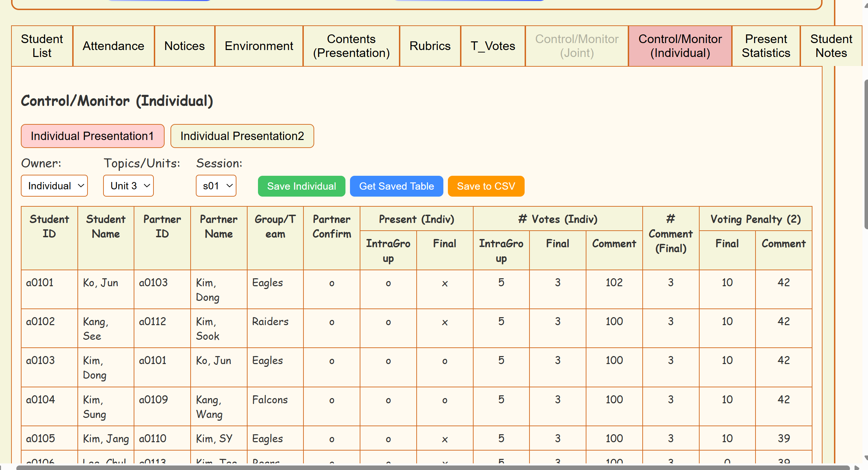Select Control/Monitor (Joint) tab
The image size is (868, 470).
[x=576, y=46]
